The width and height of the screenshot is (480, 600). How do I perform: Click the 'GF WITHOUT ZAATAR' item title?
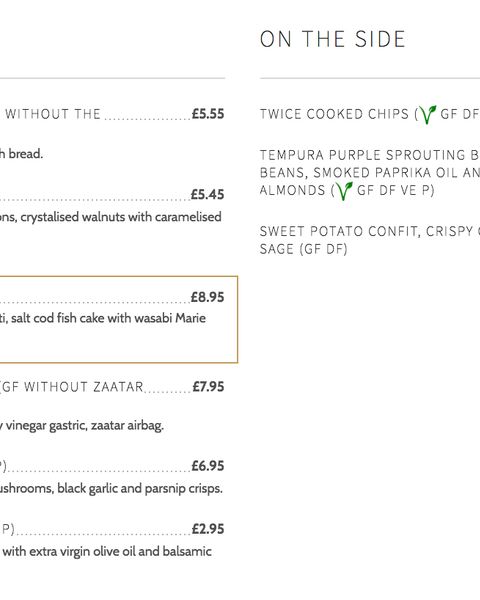[x=73, y=387]
